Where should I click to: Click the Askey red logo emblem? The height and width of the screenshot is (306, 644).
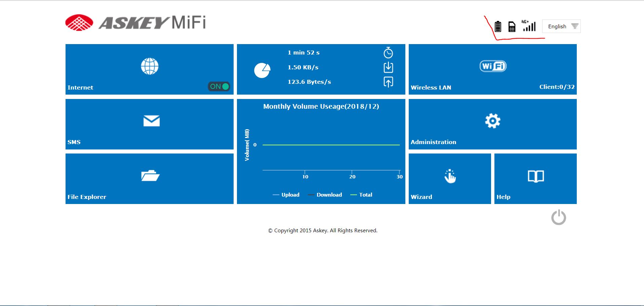[79, 23]
